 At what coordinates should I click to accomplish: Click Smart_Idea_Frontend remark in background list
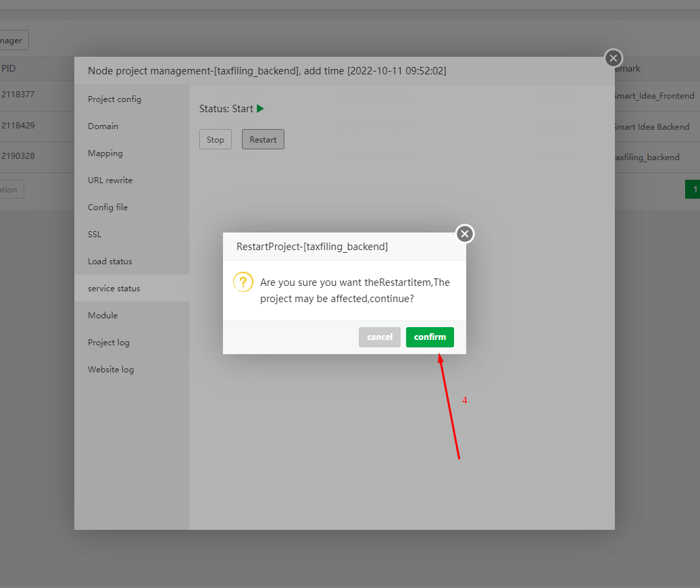655,95
